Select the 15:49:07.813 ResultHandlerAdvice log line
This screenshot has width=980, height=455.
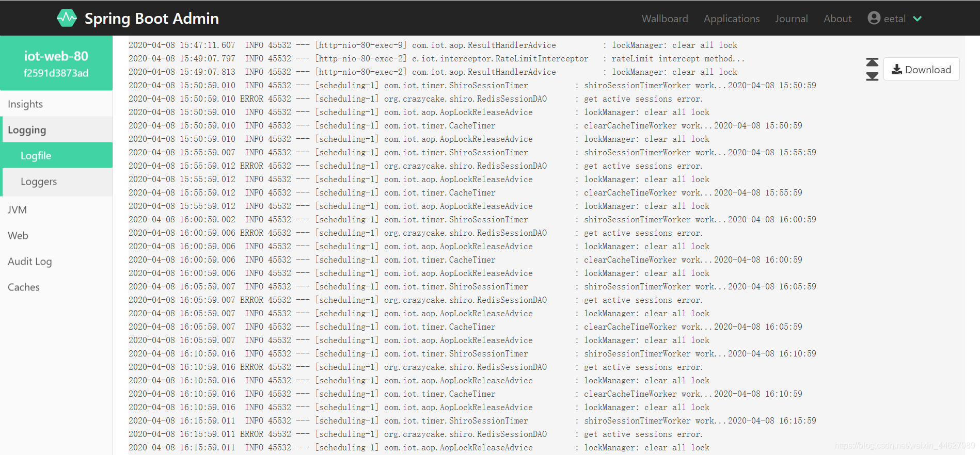point(433,72)
